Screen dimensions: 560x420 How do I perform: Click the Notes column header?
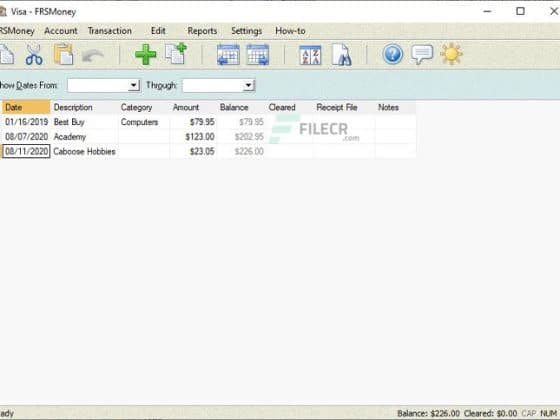click(395, 108)
